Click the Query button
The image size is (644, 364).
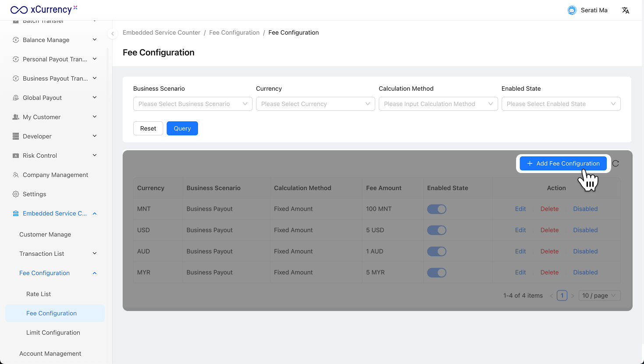tap(182, 128)
